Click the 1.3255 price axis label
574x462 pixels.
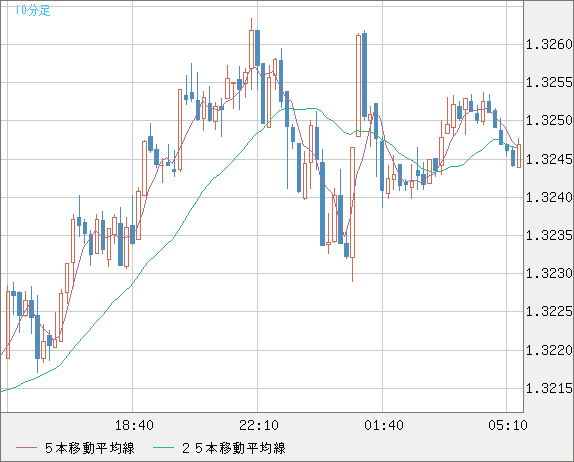[x=549, y=82]
